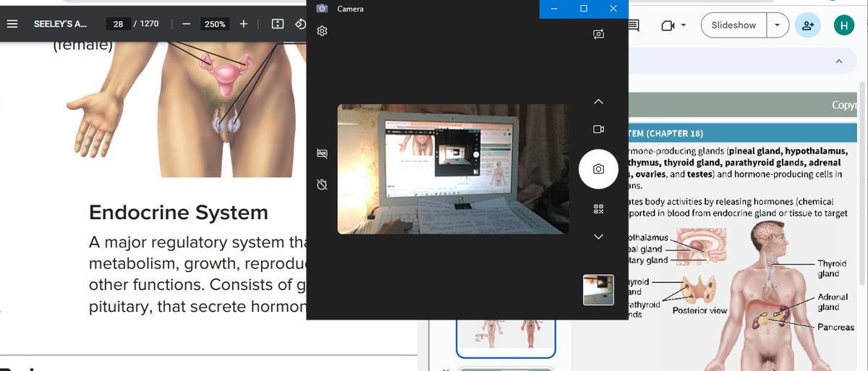Click the Pancreas label on slide
The height and width of the screenshot is (371, 868).
(x=835, y=328)
